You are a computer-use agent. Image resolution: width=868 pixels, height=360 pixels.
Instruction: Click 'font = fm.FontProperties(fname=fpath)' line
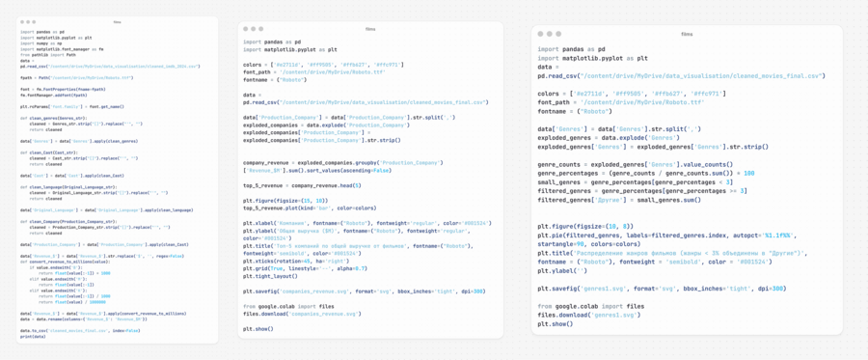coord(63,89)
